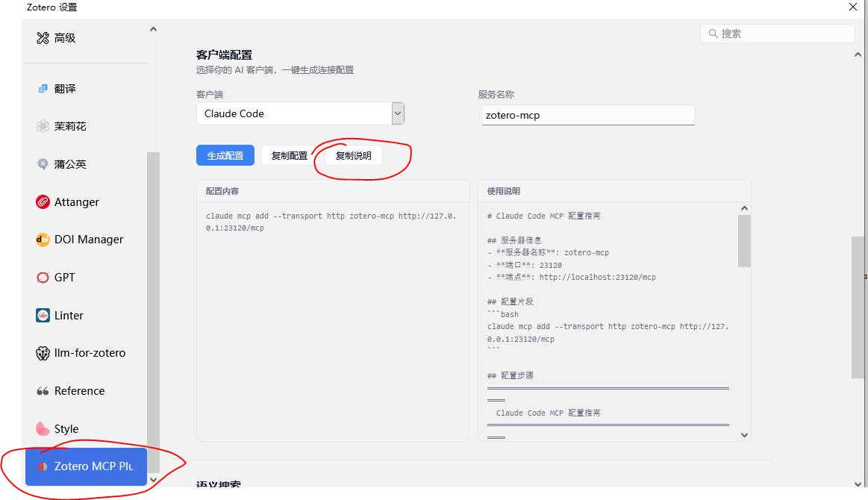Select the Zotero MCP Plugin pane
The width and height of the screenshot is (868, 500).
86,466
